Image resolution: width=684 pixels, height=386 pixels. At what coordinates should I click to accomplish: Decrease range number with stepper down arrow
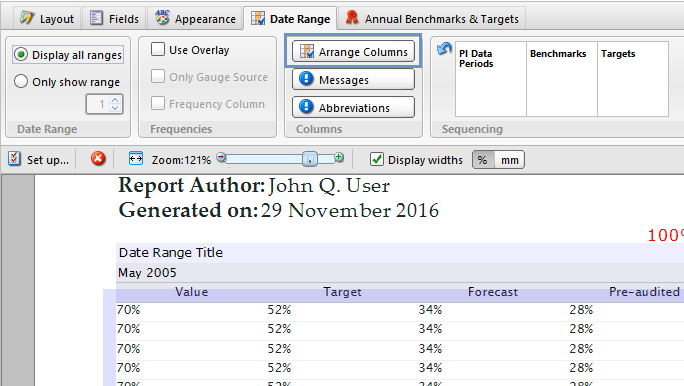click(115, 108)
